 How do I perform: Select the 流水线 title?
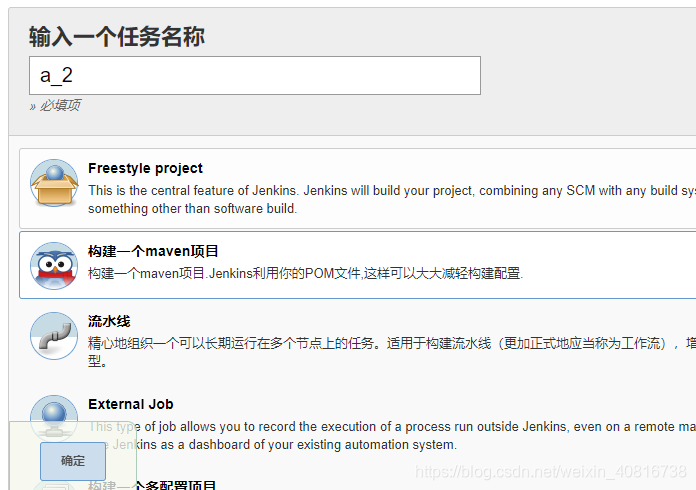tap(109, 321)
